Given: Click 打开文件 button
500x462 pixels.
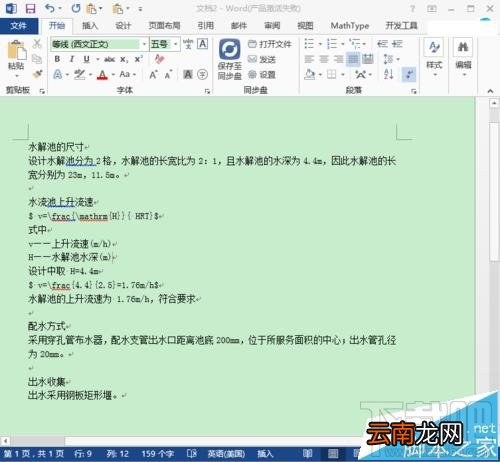Looking at the screenshot, I should (x=270, y=44).
